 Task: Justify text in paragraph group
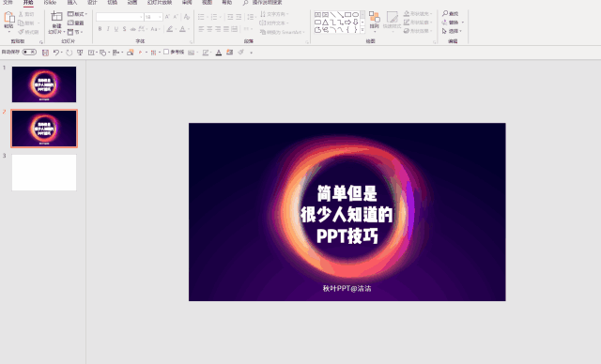coord(226,29)
